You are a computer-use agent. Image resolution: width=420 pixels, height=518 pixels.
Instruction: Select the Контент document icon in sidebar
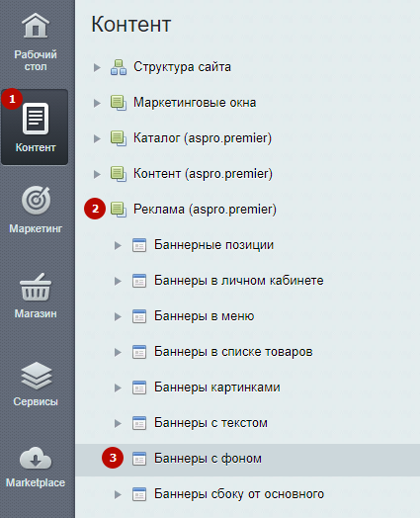coord(36,119)
